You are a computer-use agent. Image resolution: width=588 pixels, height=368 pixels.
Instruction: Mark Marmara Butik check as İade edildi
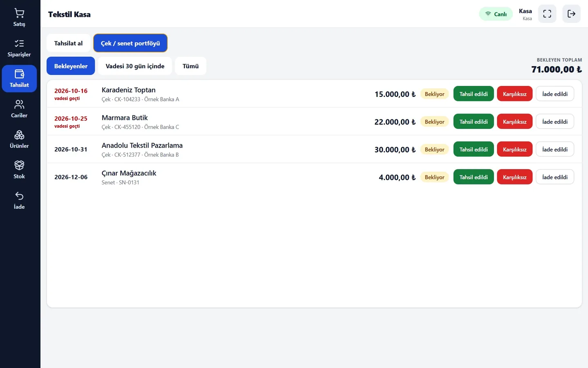(x=555, y=122)
